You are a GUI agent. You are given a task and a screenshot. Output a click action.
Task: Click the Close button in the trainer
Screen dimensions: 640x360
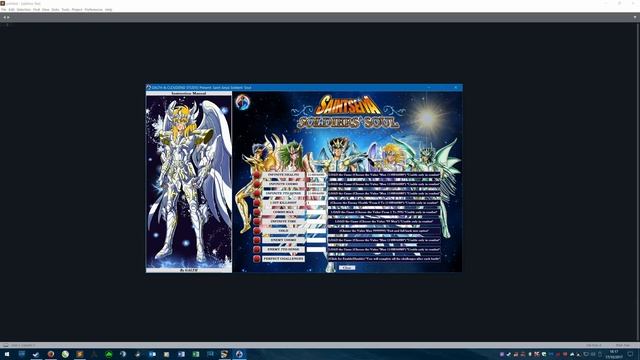point(347,268)
